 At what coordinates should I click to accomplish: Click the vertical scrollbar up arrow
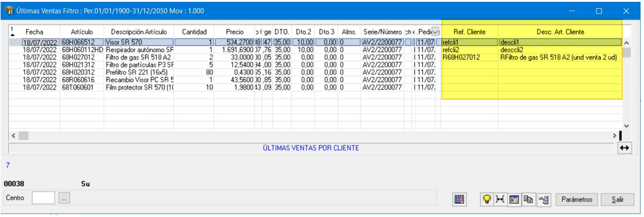626,43
